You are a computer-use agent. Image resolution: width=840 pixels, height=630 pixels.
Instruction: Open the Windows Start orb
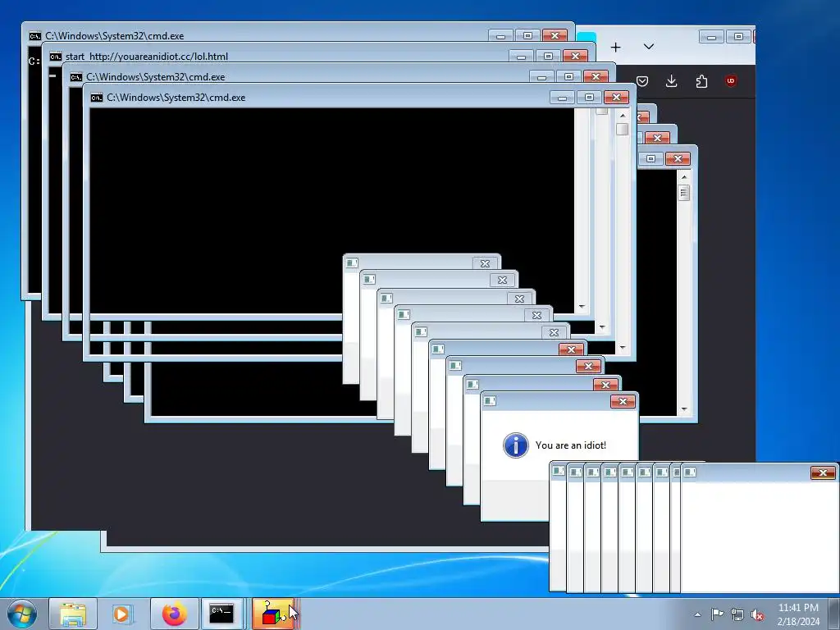tap(22, 614)
